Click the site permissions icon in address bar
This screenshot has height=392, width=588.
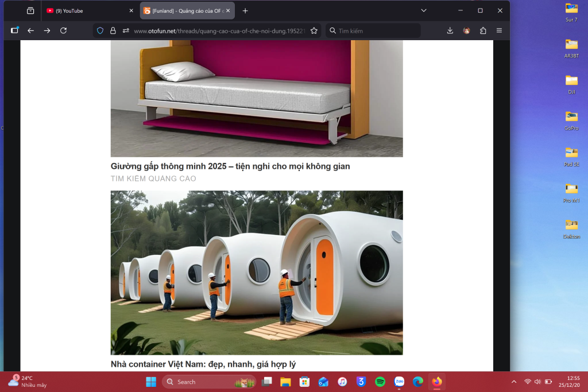tap(126, 30)
